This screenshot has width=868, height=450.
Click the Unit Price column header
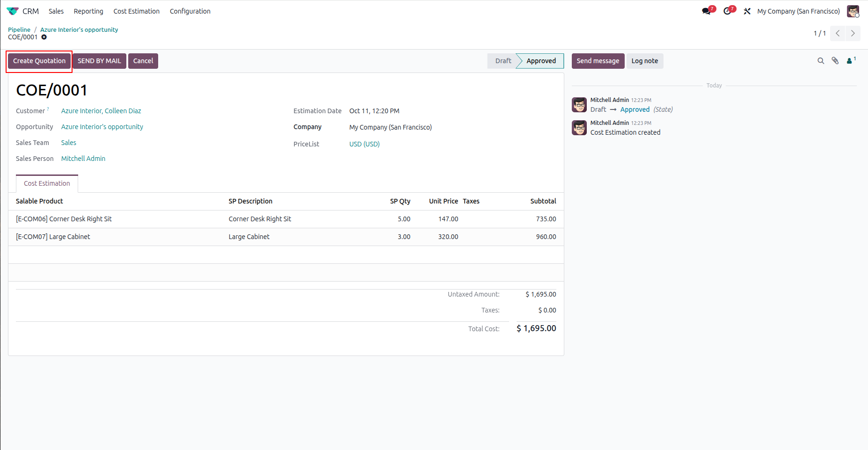[444, 201]
